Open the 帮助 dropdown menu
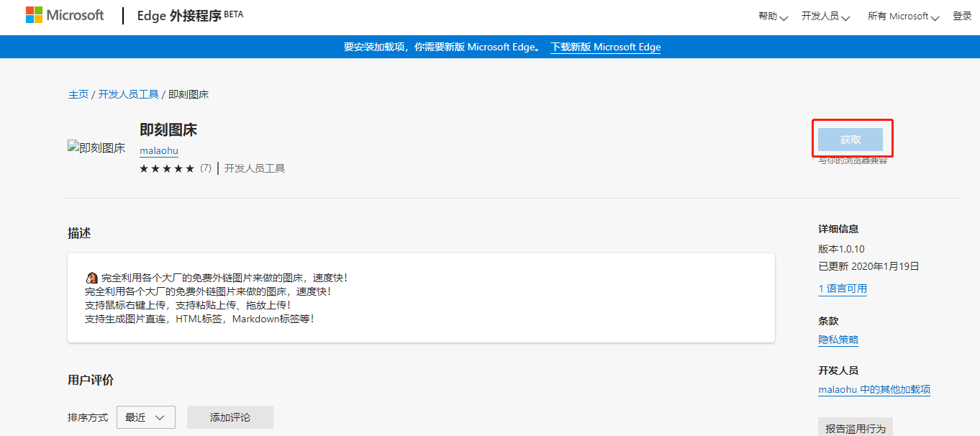980x436 pixels. tap(773, 16)
